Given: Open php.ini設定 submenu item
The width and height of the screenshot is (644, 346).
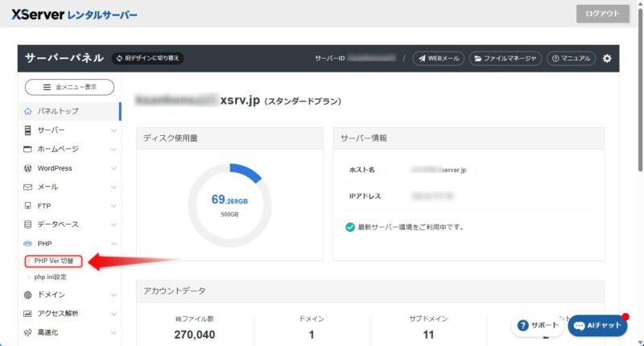Looking at the screenshot, I should [x=50, y=277].
